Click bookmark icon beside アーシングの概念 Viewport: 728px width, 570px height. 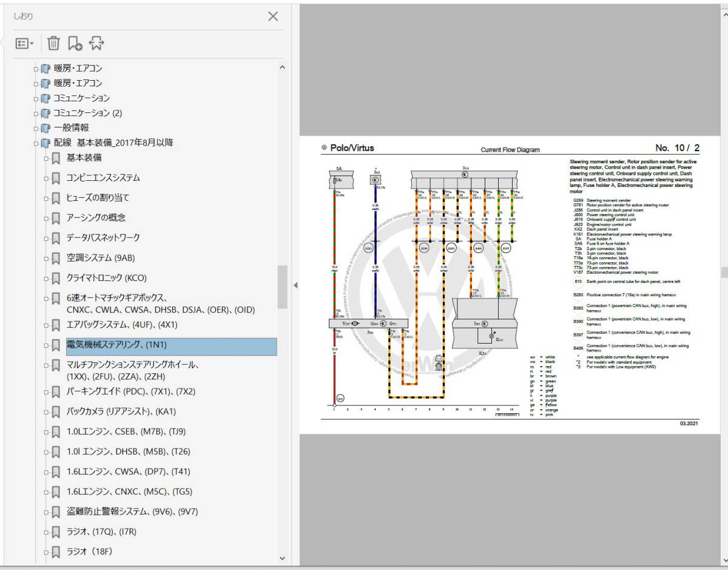coord(56,218)
